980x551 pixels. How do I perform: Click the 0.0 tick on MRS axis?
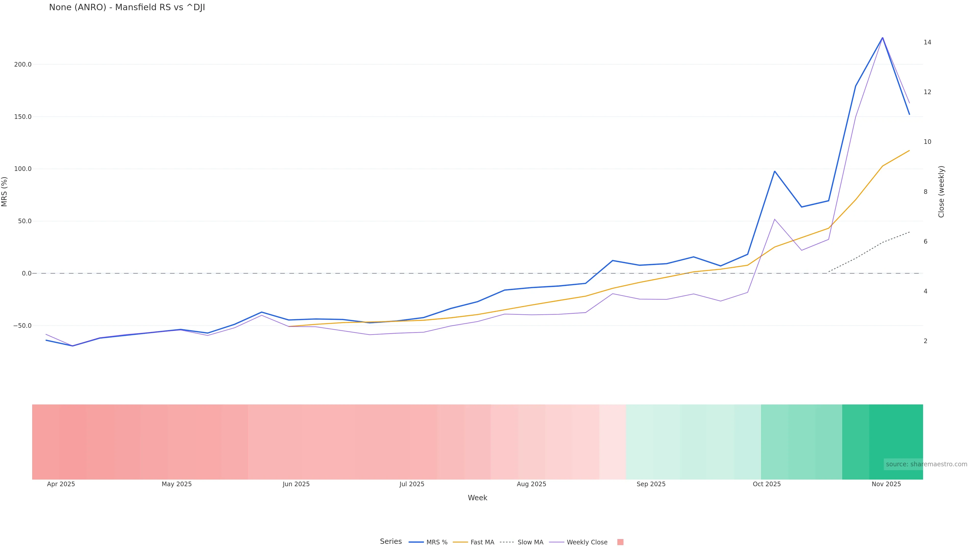(x=27, y=273)
